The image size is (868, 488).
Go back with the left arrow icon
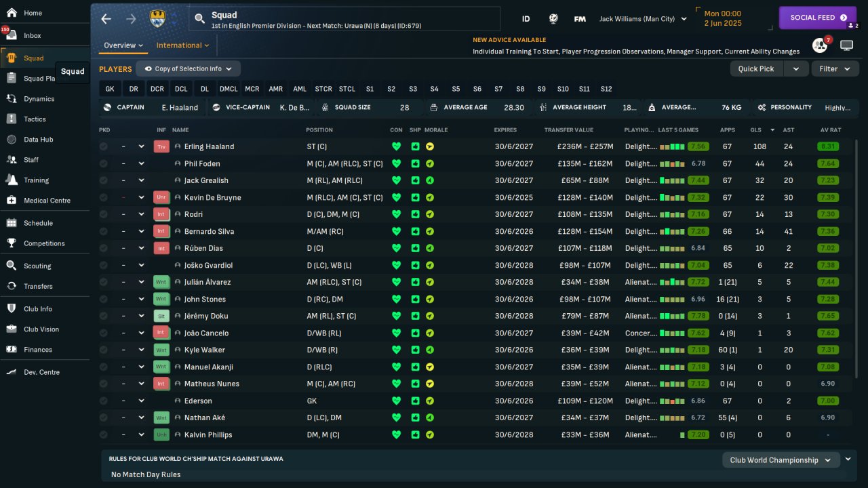tap(106, 19)
